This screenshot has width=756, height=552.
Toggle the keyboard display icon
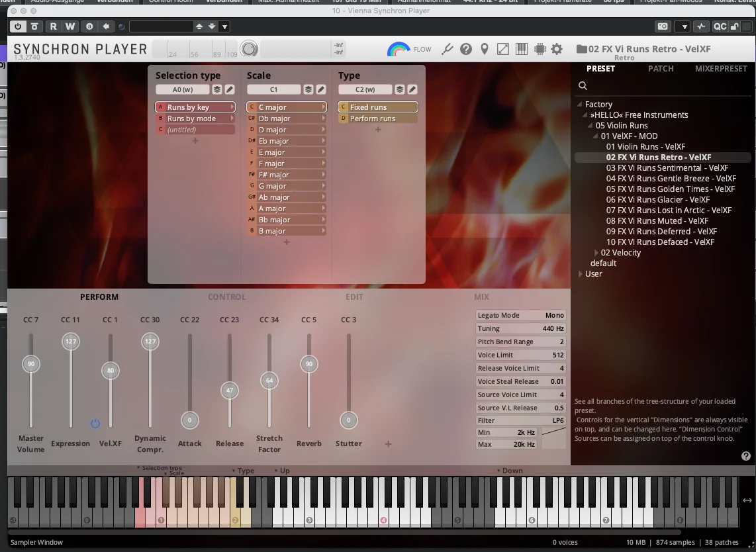pyautogui.click(x=521, y=49)
